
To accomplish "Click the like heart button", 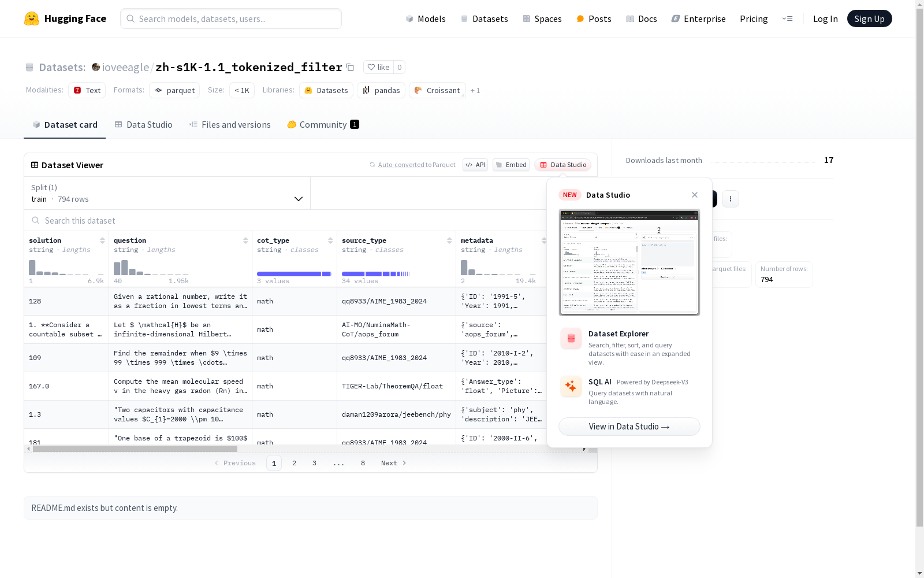I will 378,67.
